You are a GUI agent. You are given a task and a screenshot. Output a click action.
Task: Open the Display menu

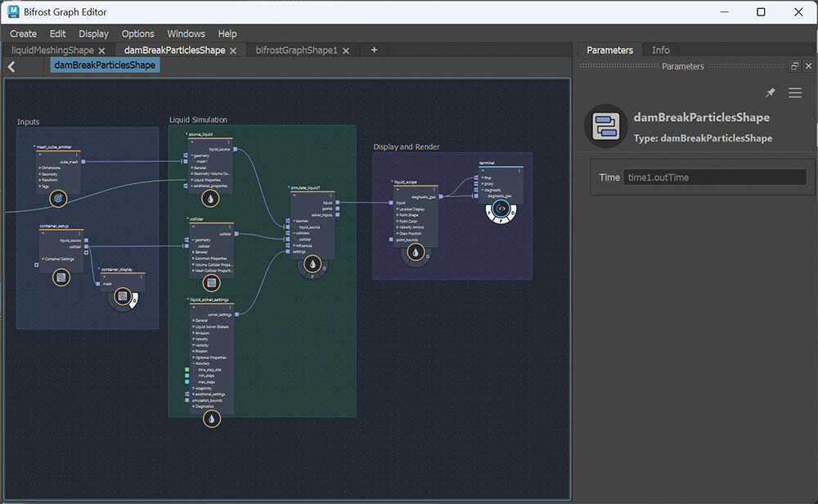pyautogui.click(x=93, y=34)
